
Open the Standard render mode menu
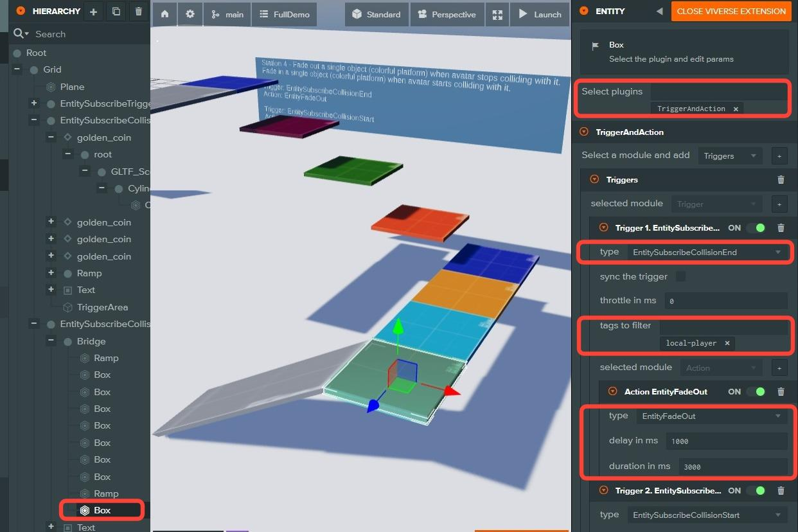(376, 14)
